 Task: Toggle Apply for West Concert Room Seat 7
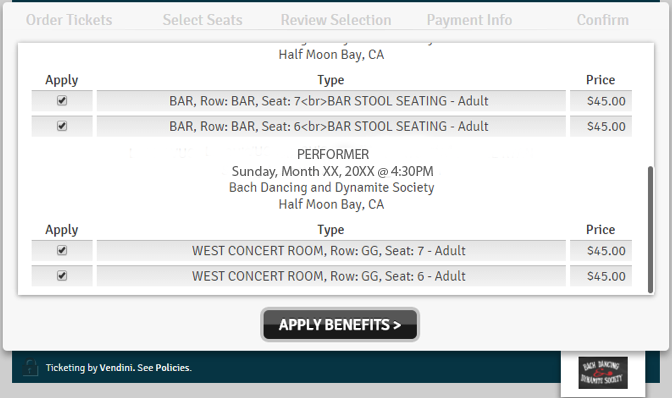tap(62, 250)
